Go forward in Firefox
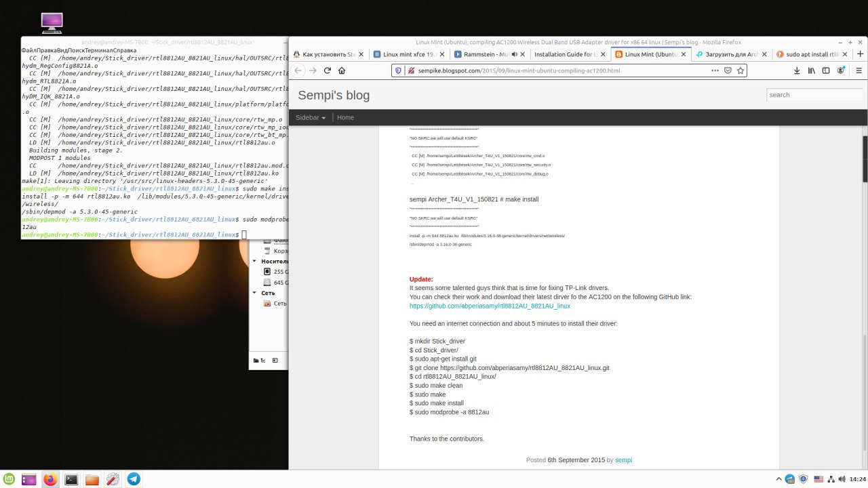Screen dimensions: 868x488 (313, 70)
